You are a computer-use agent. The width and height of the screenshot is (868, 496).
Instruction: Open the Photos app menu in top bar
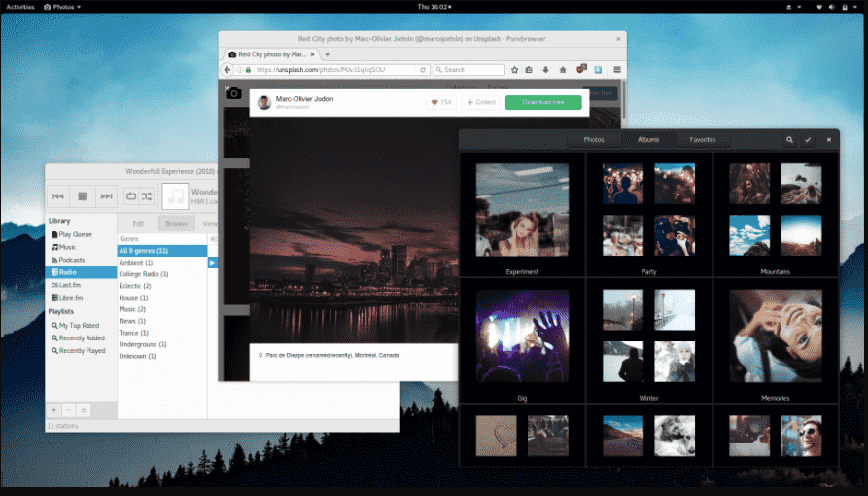[x=62, y=7]
